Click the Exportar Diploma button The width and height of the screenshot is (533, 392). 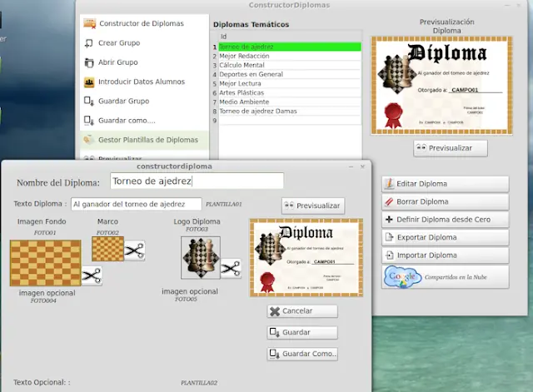click(x=446, y=237)
